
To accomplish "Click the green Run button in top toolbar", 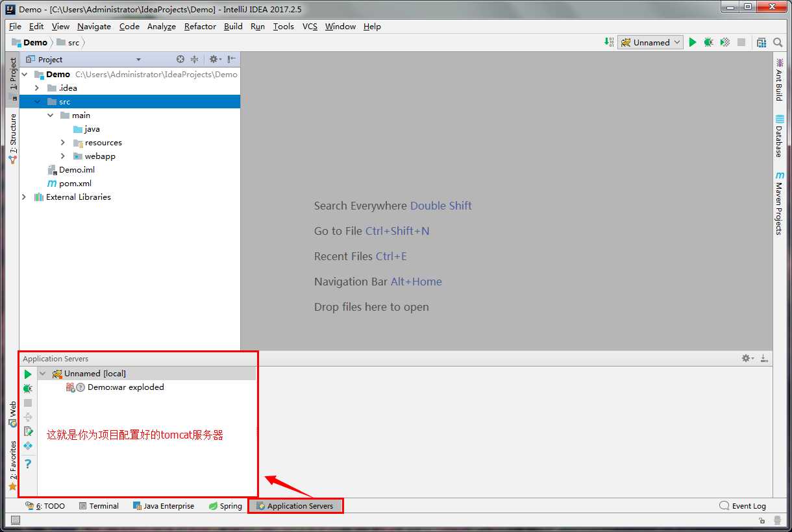I will point(693,42).
